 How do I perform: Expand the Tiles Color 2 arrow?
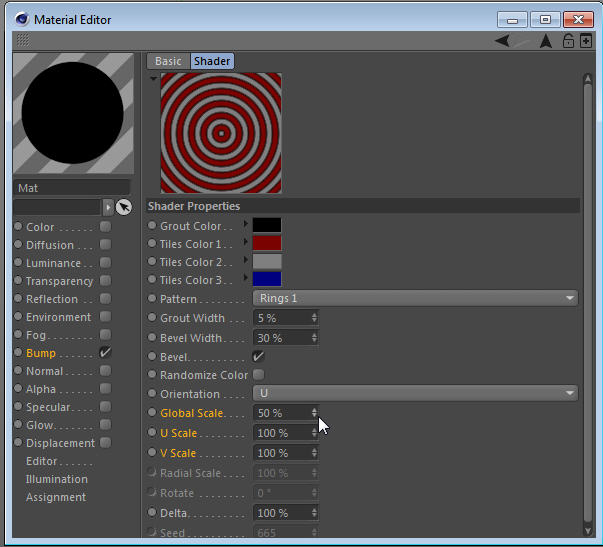(245, 260)
